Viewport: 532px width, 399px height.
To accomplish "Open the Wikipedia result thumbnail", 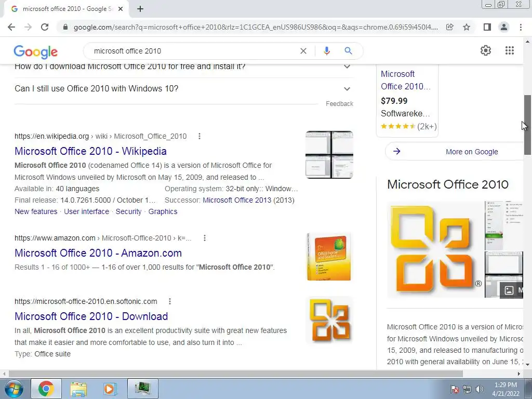I will tap(329, 155).
